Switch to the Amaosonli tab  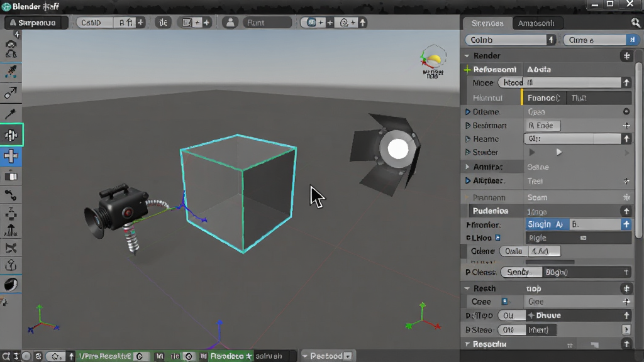click(536, 23)
